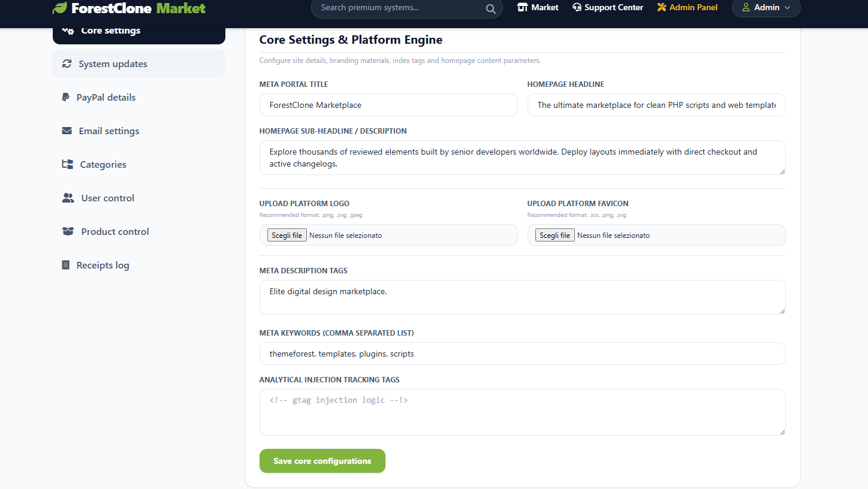
Task: Click the Core settings gears icon
Action: click(x=68, y=30)
